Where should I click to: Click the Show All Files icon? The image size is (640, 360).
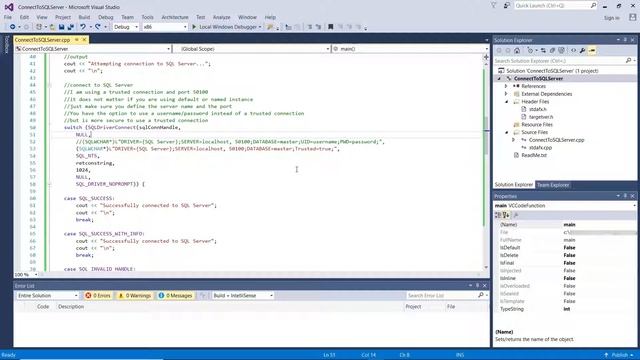coord(562,51)
